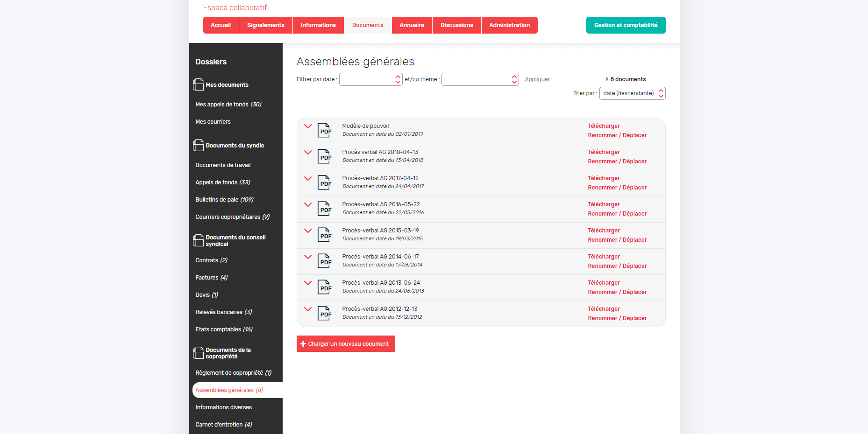Expand the Procès-verbal AG 2016-05-22 chevron
This screenshot has height=434, width=868.
[308, 204]
